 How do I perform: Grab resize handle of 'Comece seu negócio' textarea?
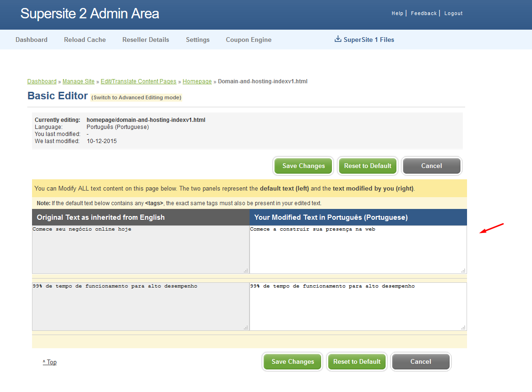246,271
